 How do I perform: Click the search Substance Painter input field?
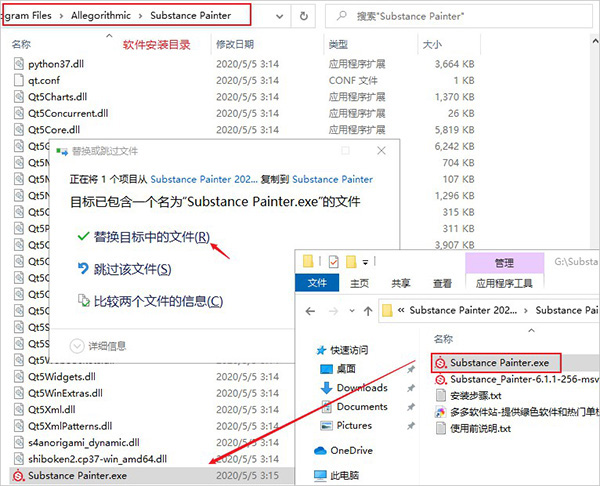458,16
